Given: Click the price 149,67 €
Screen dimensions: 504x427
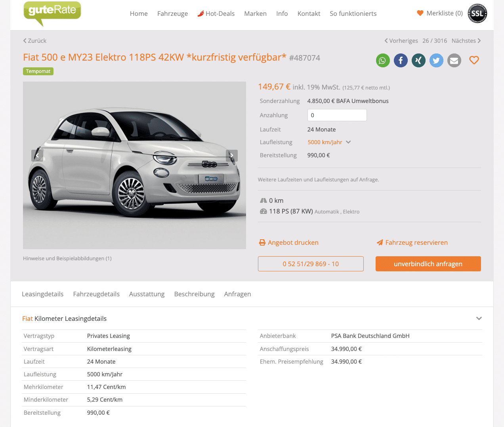Looking at the screenshot, I should click(x=274, y=87).
